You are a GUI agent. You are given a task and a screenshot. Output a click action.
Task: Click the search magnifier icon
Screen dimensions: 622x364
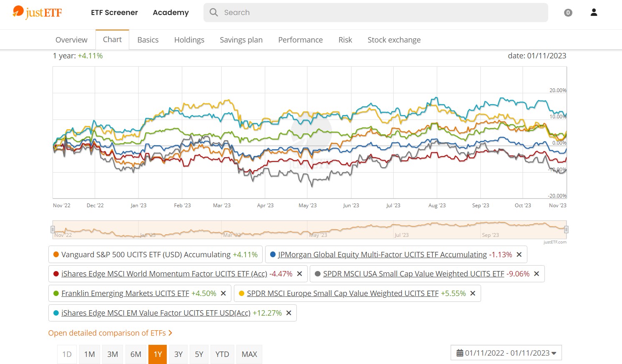pos(214,13)
